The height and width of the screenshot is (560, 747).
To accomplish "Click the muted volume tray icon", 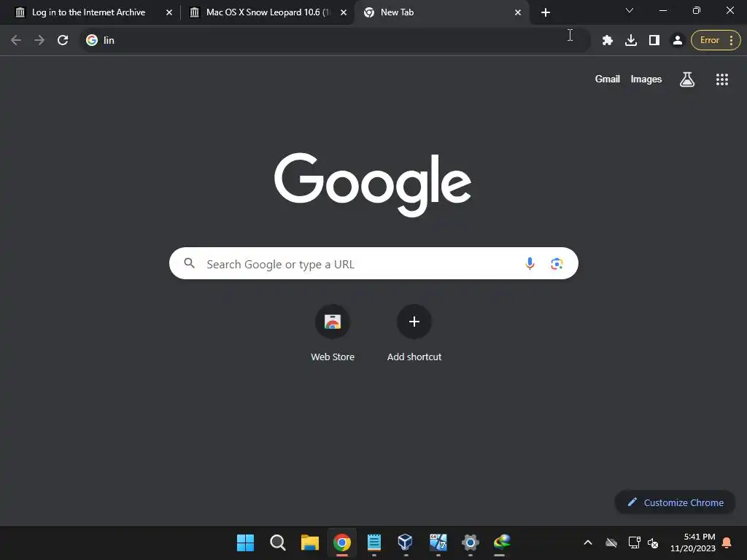I will point(653,542).
